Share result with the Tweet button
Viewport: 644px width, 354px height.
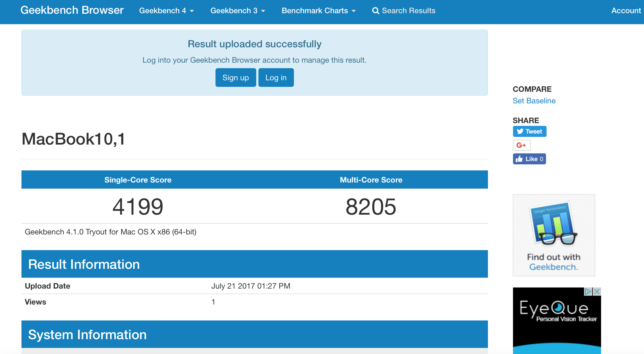coord(530,131)
